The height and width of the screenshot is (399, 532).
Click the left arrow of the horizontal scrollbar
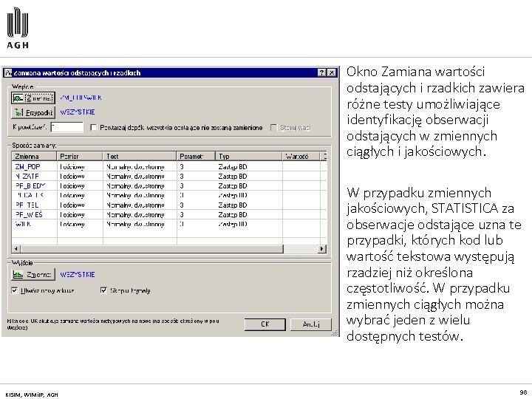tap(16, 249)
